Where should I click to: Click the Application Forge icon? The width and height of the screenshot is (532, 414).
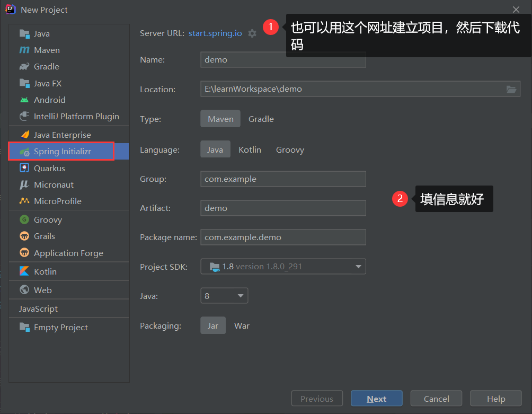[x=24, y=253]
